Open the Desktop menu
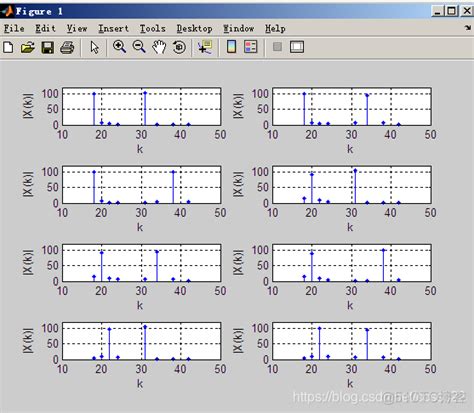474x413 pixels. 194,29
